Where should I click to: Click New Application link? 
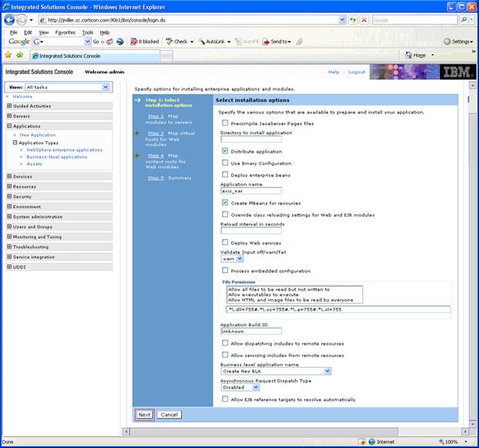click(x=38, y=135)
